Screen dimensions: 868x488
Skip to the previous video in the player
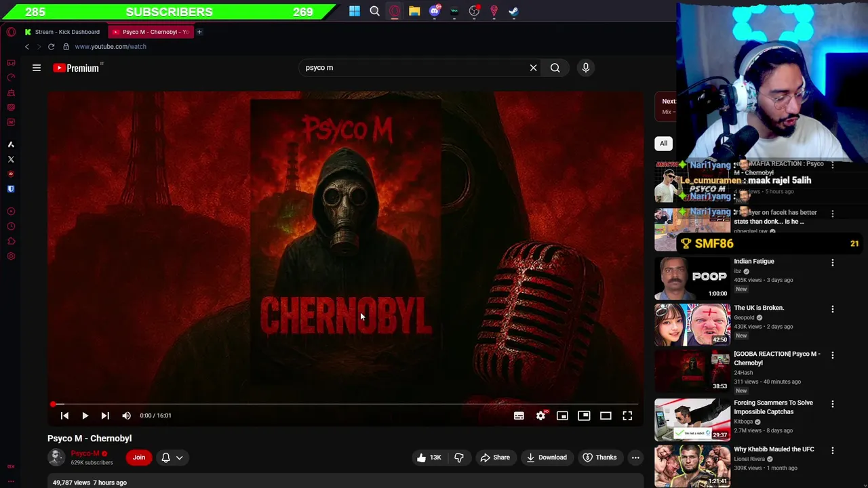[64, 415]
